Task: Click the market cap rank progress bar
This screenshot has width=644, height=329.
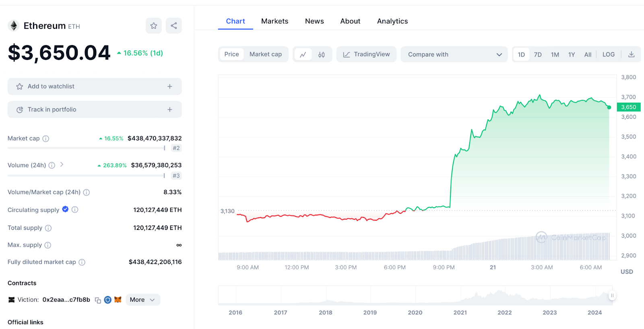Action: (87, 148)
